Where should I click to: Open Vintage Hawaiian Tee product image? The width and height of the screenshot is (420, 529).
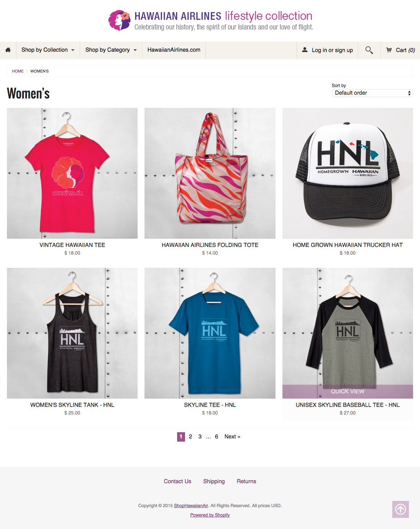click(x=72, y=173)
